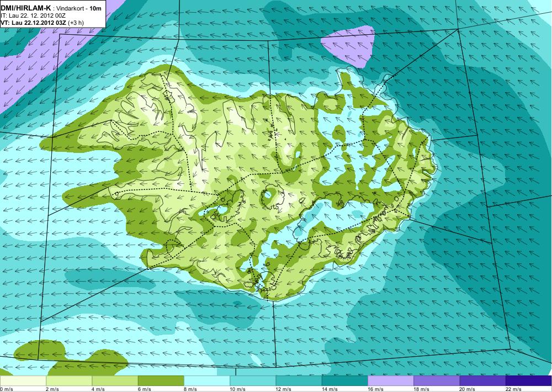
Task: Select the "4 m/s" legend label
Action: [x=99, y=389]
